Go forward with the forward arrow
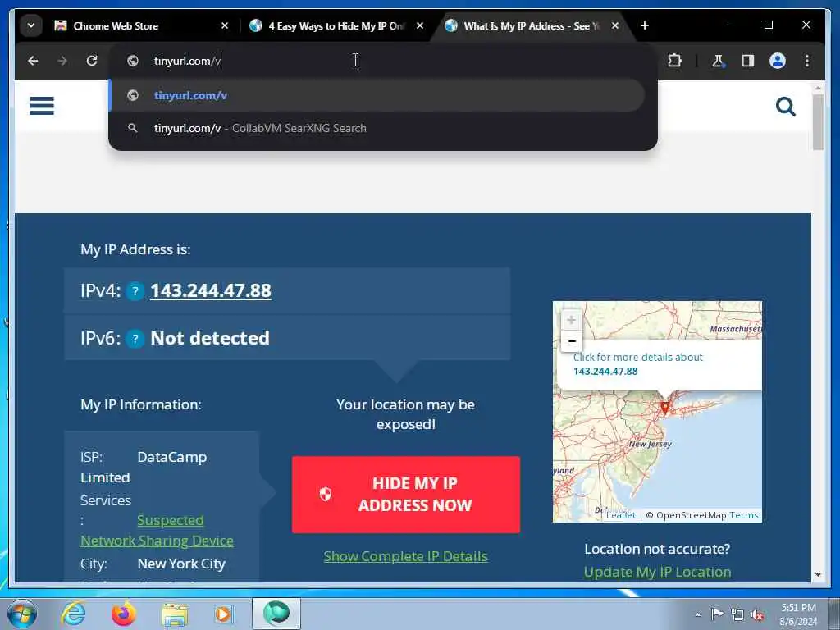840x630 pixels. [x=62, y=61]
